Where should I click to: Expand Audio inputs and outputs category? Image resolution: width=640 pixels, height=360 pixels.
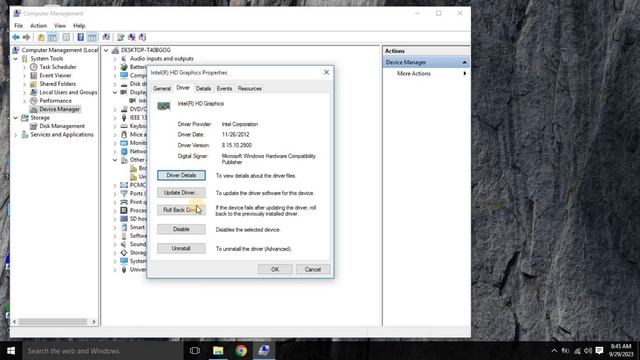115,59
